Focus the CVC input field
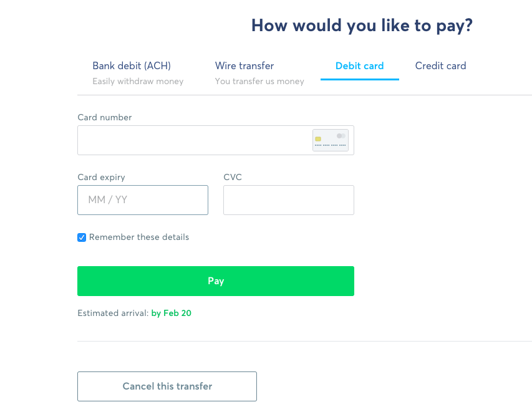Screen dimensions: 532x407 tap(289, 200)
